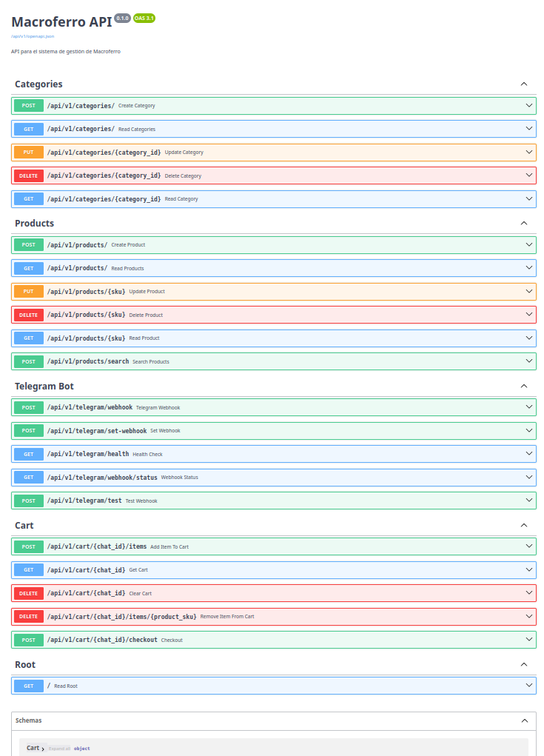Image resolution: width=544 pixels, height=756 pixels.
Task: Click DELETE badge for Clear Cart
Action: coord(29,594)
